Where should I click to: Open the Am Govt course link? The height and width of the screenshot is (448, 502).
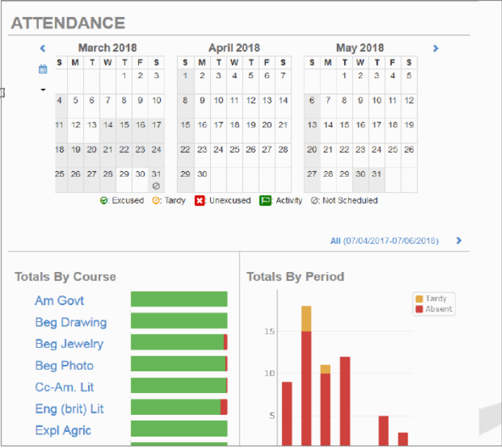59,301
